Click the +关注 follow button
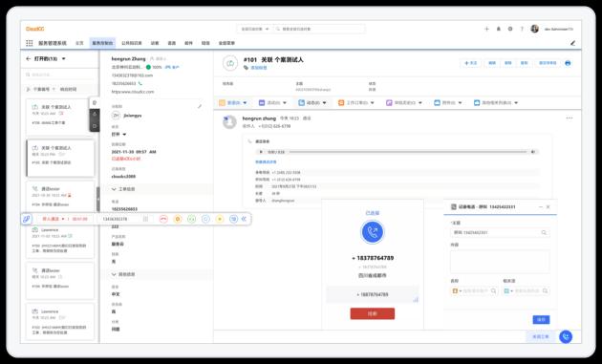The height and width of the screenshot is (364, 602). [x=470, y=63]
